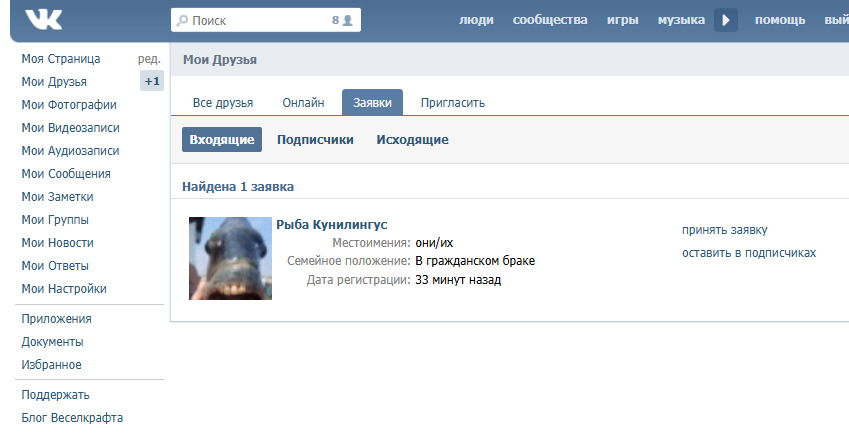
Task: Open the requester's profile name link
Action: 331,225
